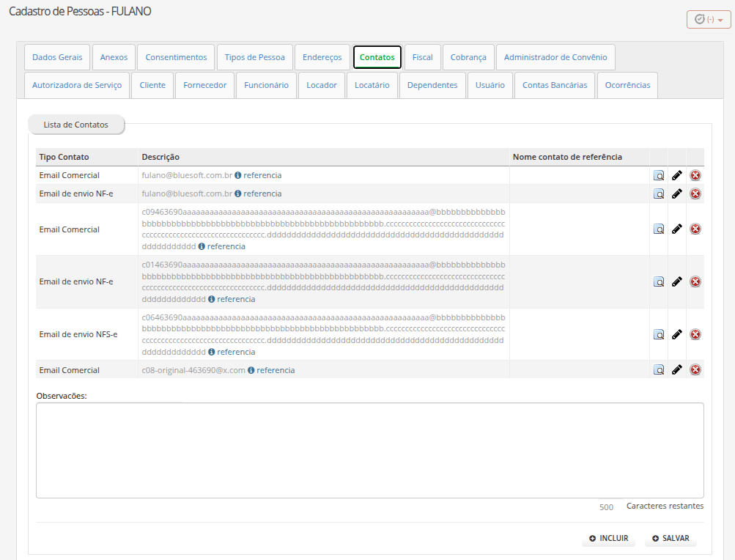Viewport: 735px width, 560px height.
Task: Go to the Consentimentos tab
Action: (176, 57)
